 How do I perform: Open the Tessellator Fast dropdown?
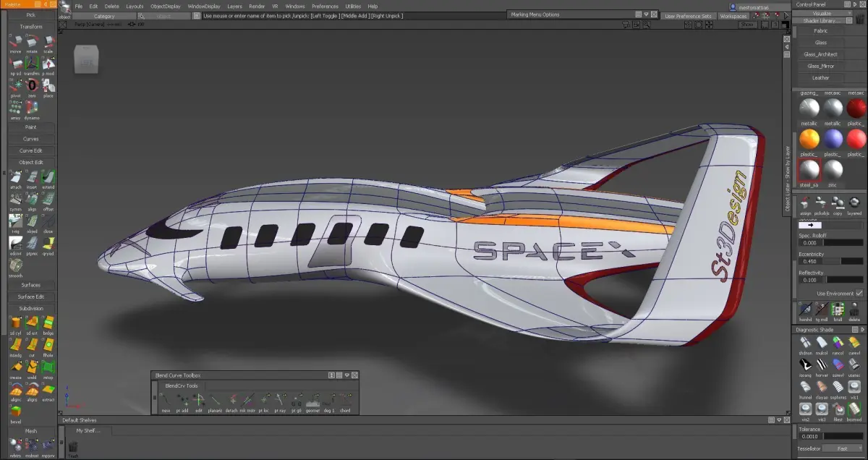[x=843, y=448]
